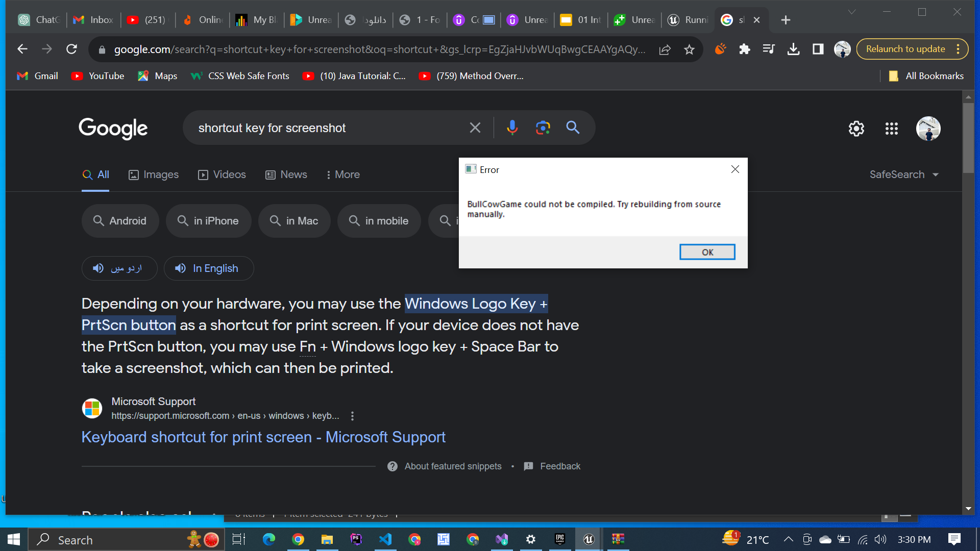Open Chrome extensions puzzle icon

click(744, 49)
